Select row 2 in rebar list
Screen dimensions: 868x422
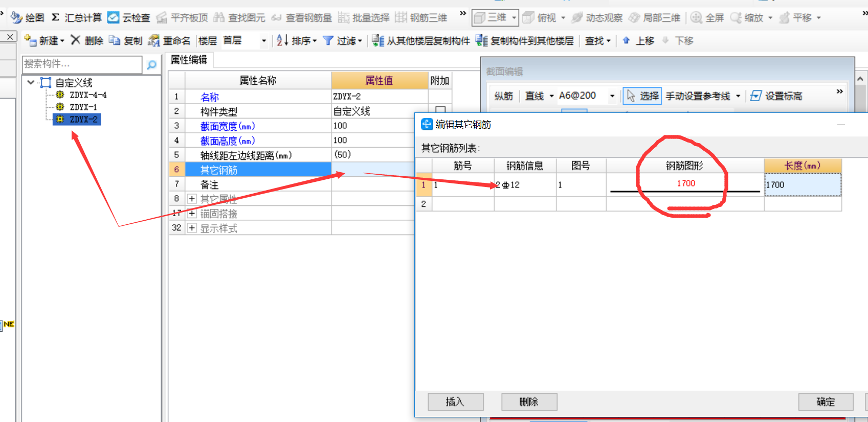coord(424,203)
